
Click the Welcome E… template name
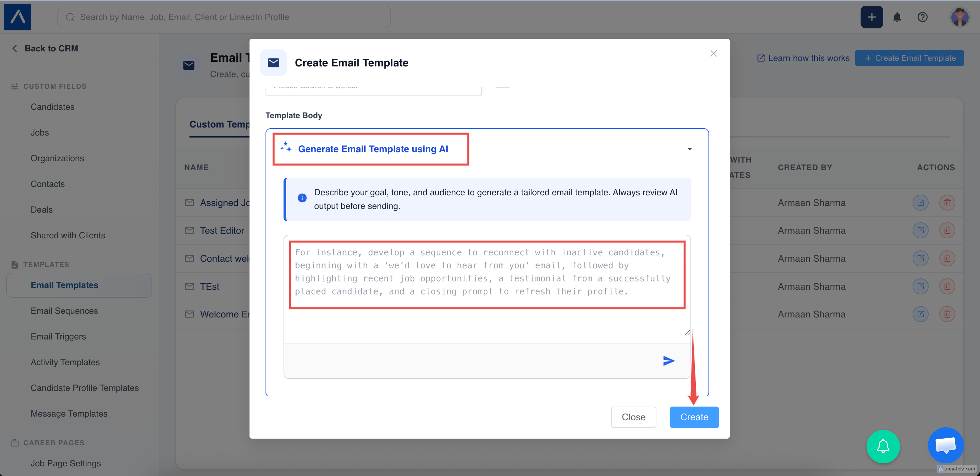[x=225, y=314]
